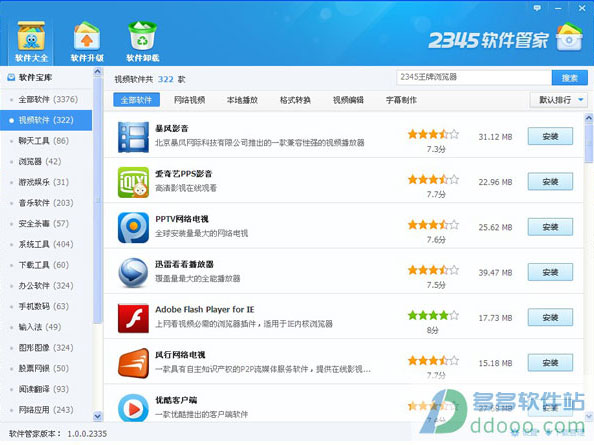Select 视频软件 (322) category

click(x=46, y=120)
